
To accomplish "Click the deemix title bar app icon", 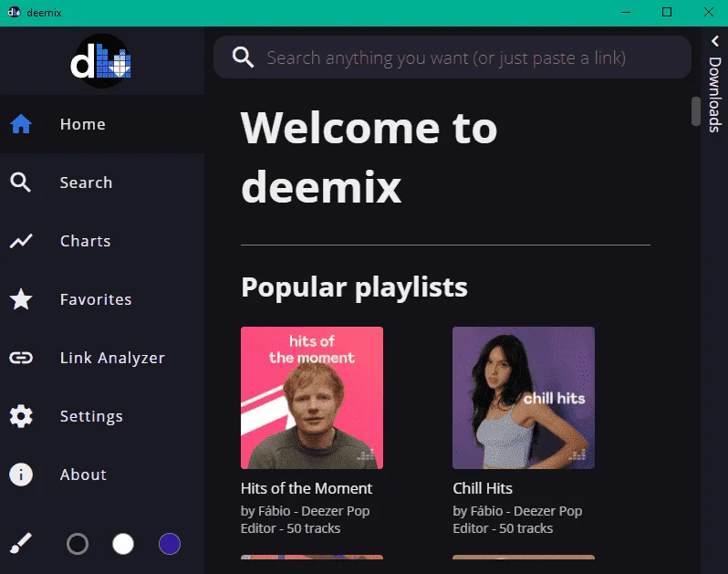I will [x=15, y=12].
